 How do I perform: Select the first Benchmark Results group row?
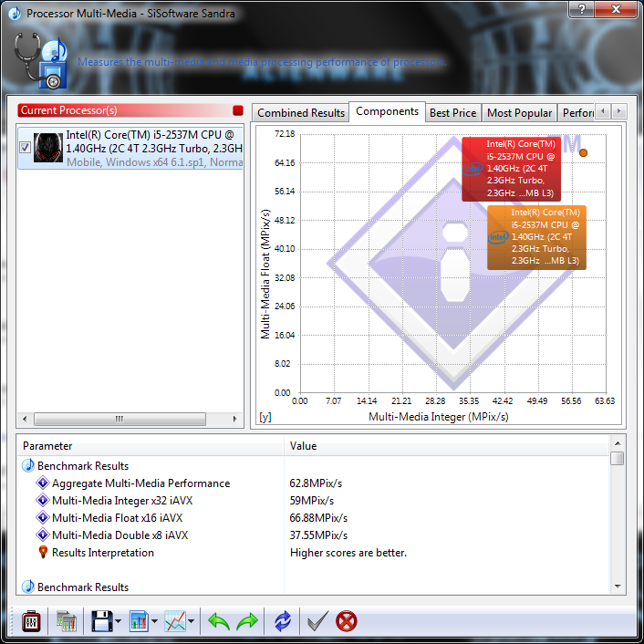tap(313, 466)
